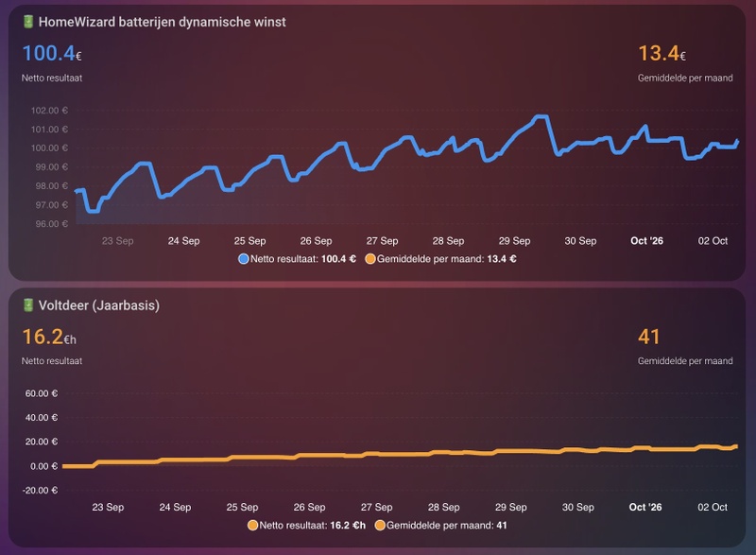Click the -20.00 € y-axis label
The image size is (756, 555).
[x=40, y=491]
